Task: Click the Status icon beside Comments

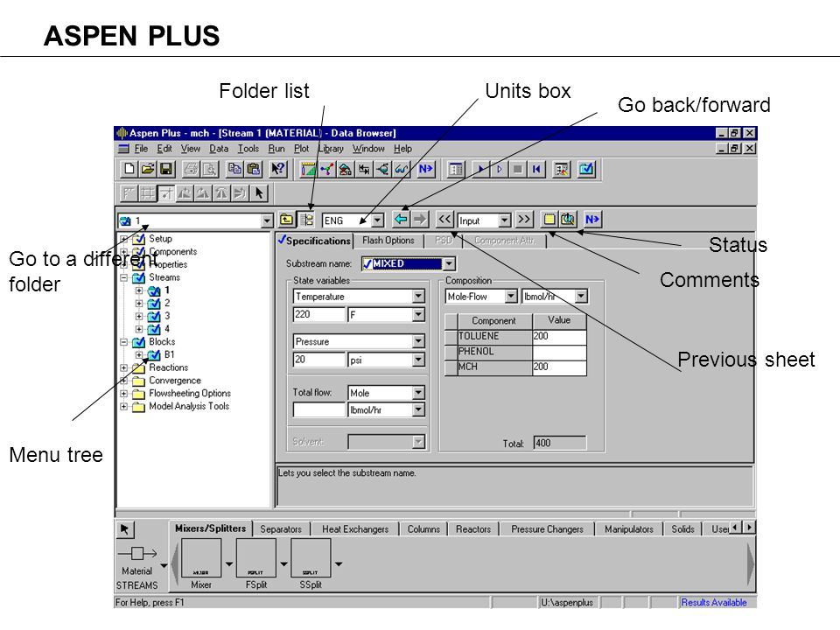Action: pos(568,219)
